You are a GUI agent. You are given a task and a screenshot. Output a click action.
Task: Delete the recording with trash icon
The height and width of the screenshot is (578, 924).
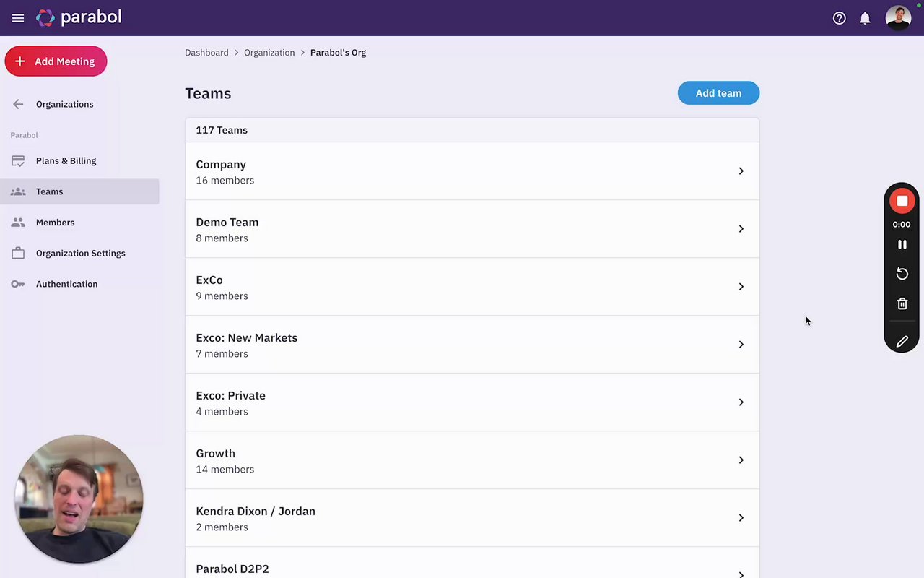pos(902,304)
